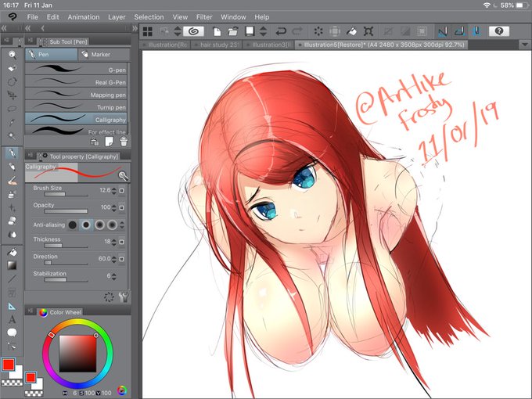
Task: Select the Move hand tool
Action: (12, 68)
